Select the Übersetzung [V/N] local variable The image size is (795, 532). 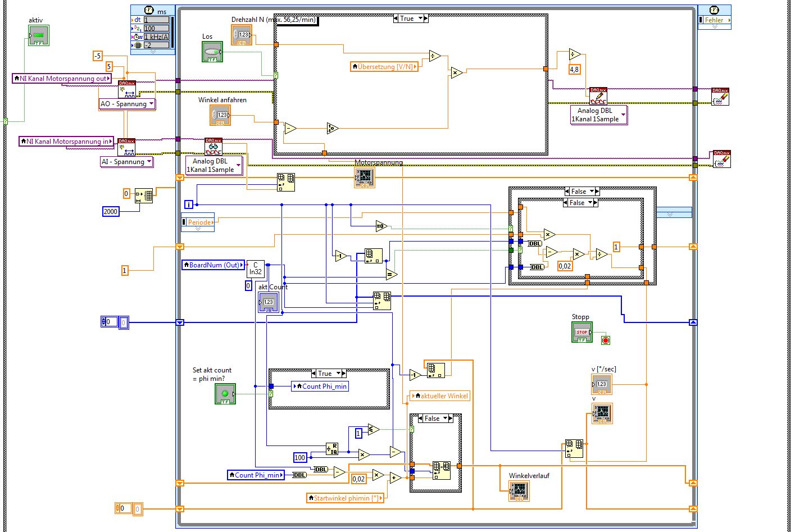385,67
